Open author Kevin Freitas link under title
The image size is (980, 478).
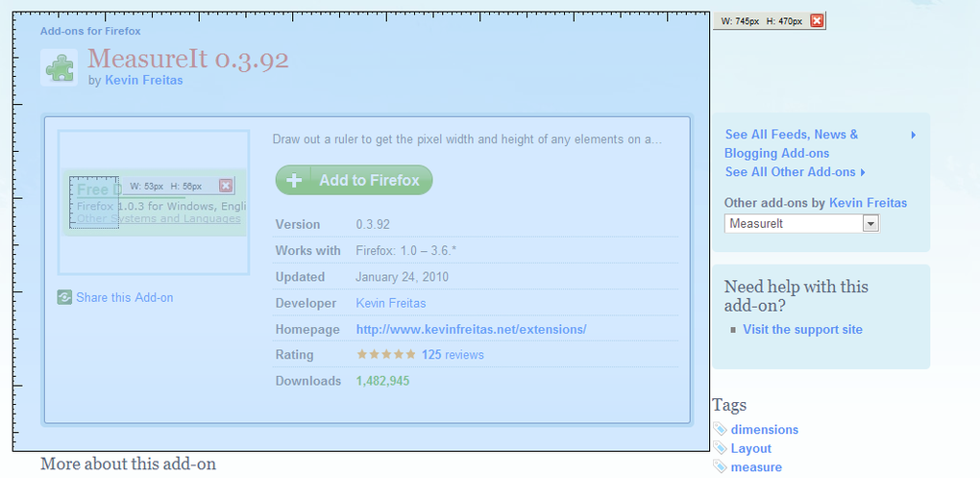click(x=144, y=80)
